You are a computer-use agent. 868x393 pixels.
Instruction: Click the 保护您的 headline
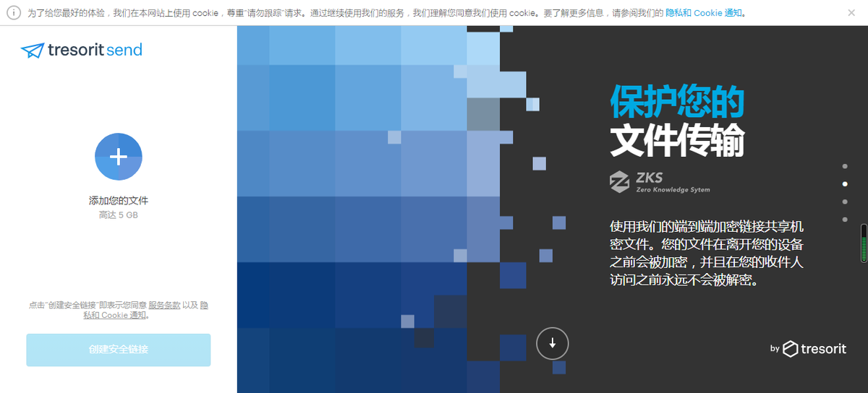(677, 101)
